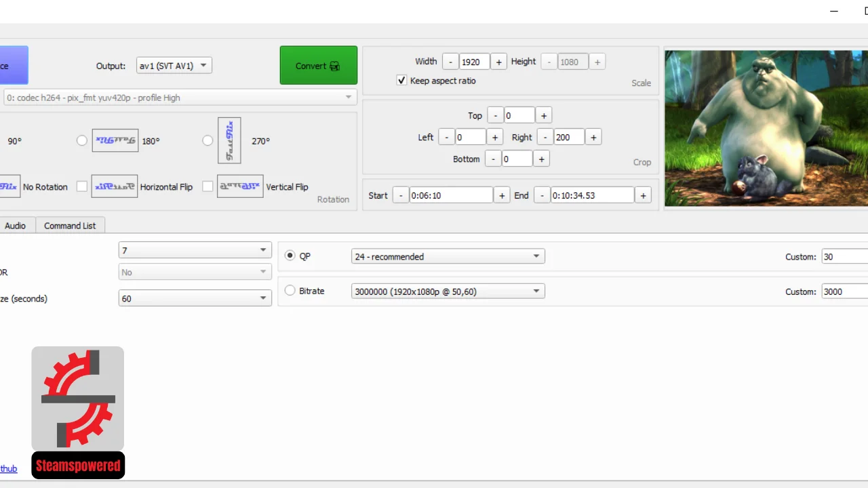868x488 pixels.
Task: Expand the video stream codec h264 dropdown
Action: (180, 98)
